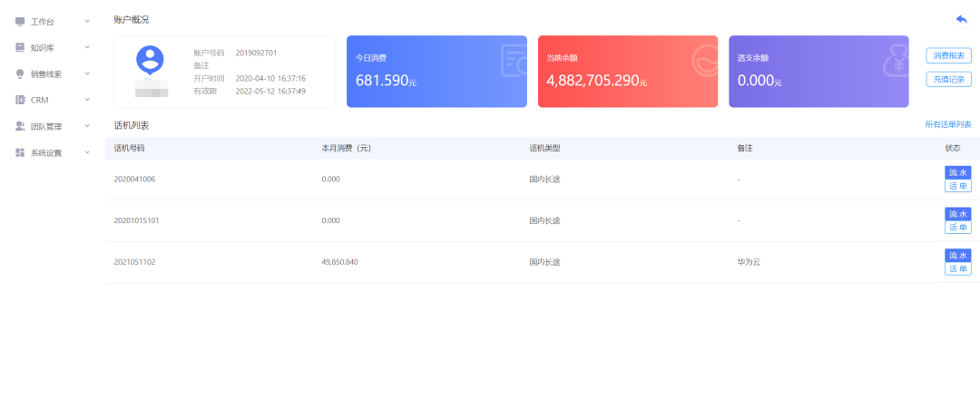980x419 pixels.
Task: Expand the 销售线索 menu chevron
Action: pos(87,73)
